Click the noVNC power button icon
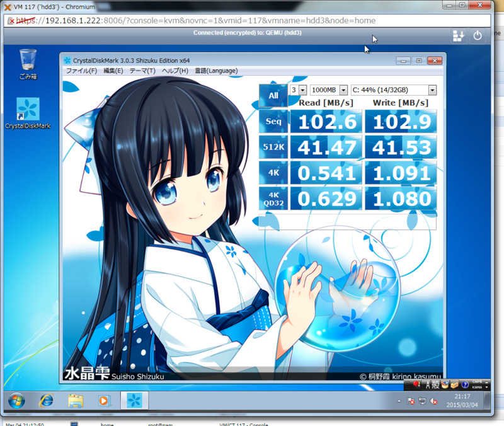Viewport: 504px width, 426px height. click(478, 36)
